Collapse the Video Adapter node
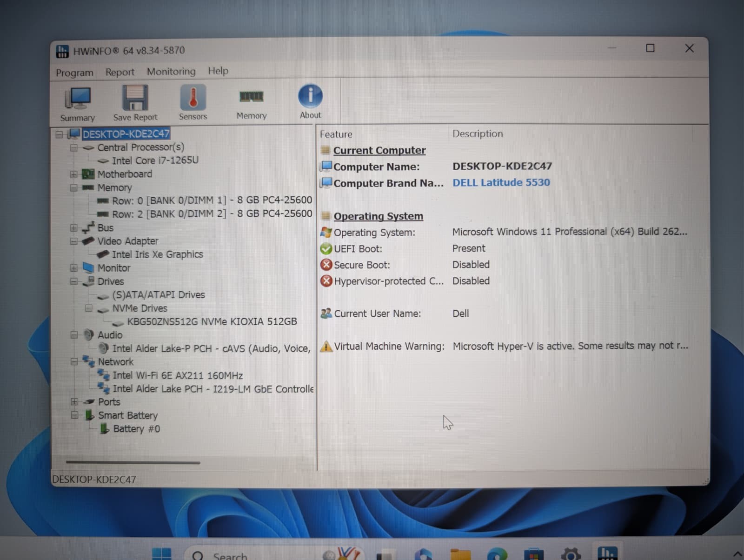 coord(74,241)
